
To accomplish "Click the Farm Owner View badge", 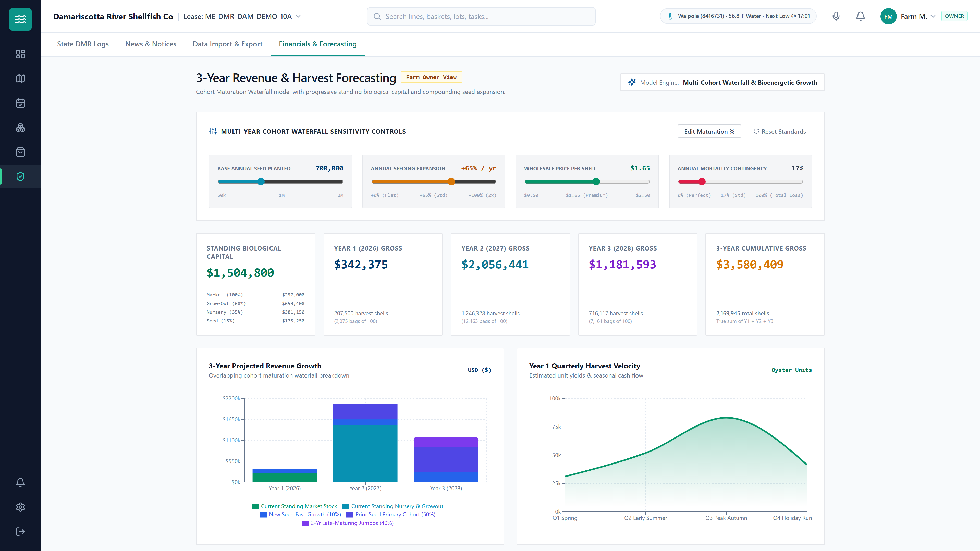I will [x=431, y=77].
